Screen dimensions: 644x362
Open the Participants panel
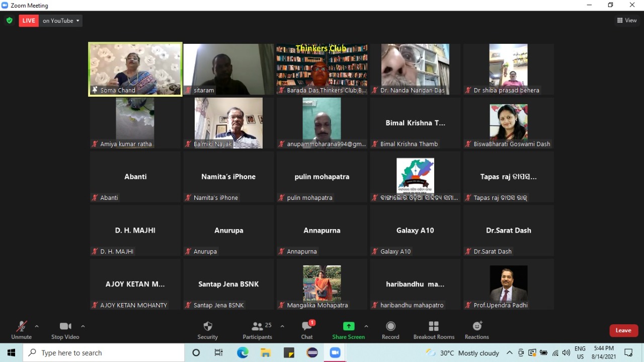258,330
